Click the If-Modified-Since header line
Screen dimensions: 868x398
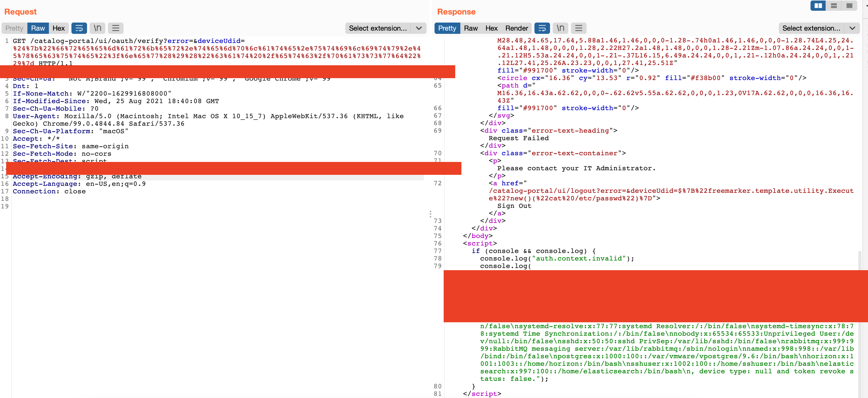click(116, 101)
